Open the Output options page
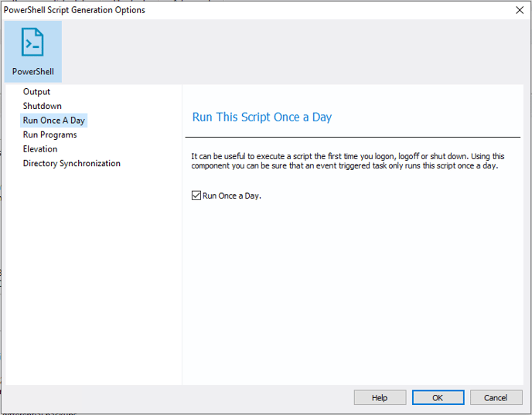Viewport: 532px width, 415px height. click(x=36, y=92)
